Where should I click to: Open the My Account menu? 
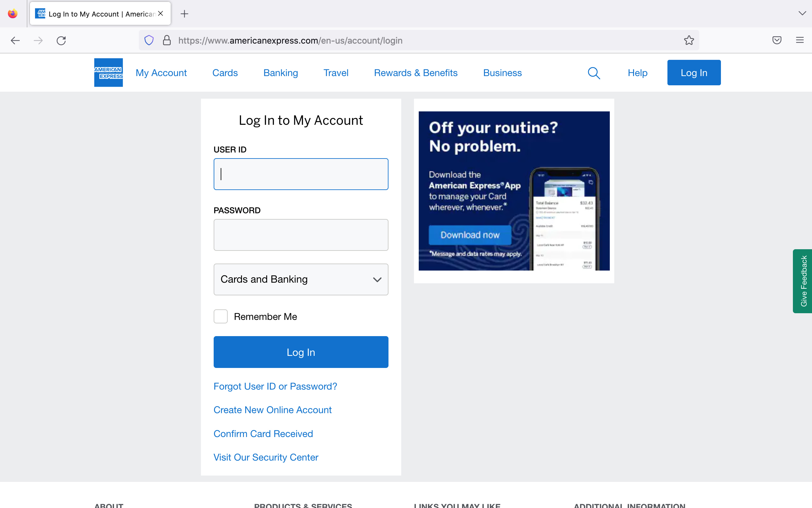coord(161,73)
